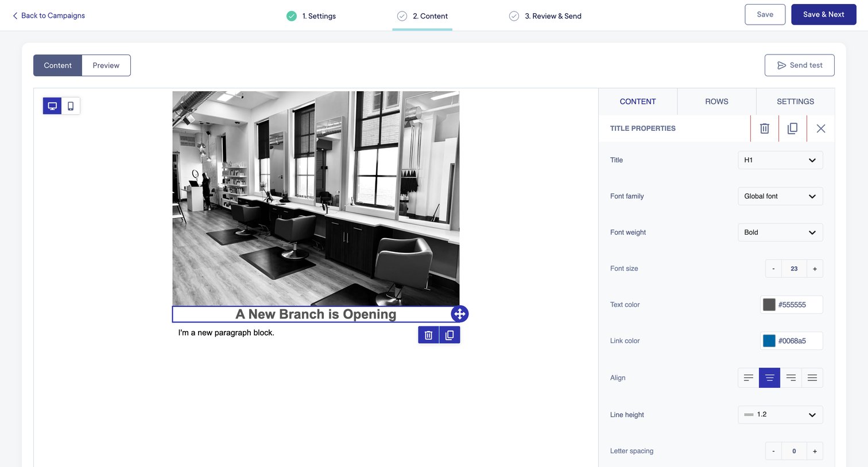
Task: Set title alignment to justify
Action: [x=812, y=378]
